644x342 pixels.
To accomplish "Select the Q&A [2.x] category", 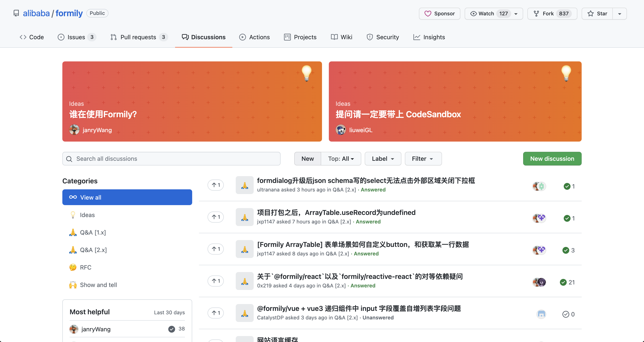I will (x=127, y=250).
